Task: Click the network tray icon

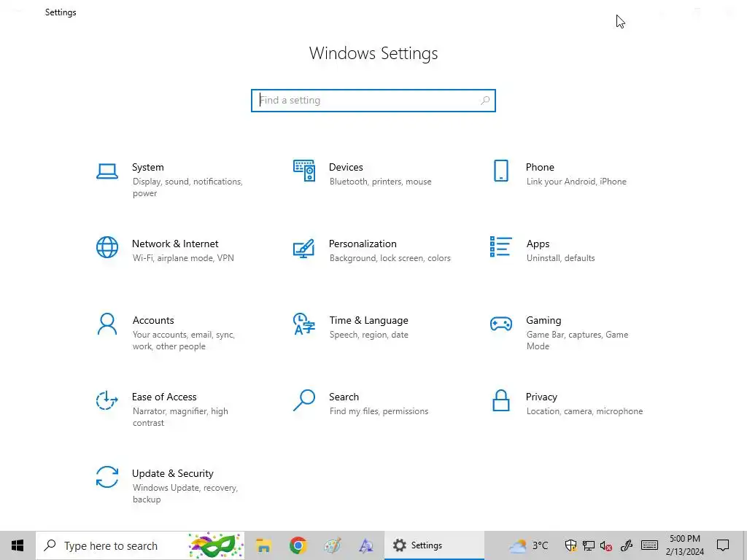Action: pyautogui.click(x=589, y=545)
